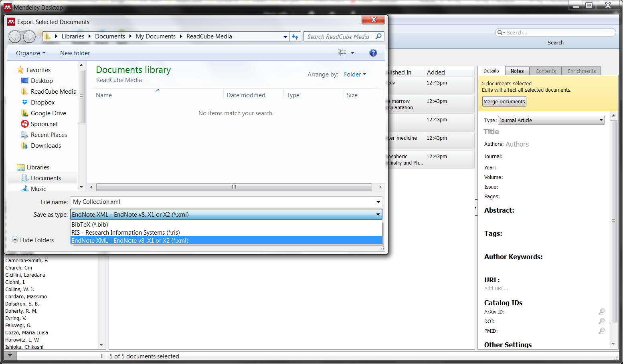Click navigation pane vertical scrollbar thumb
The width and height of the screenshot is (623, 364).
(81, 97)
